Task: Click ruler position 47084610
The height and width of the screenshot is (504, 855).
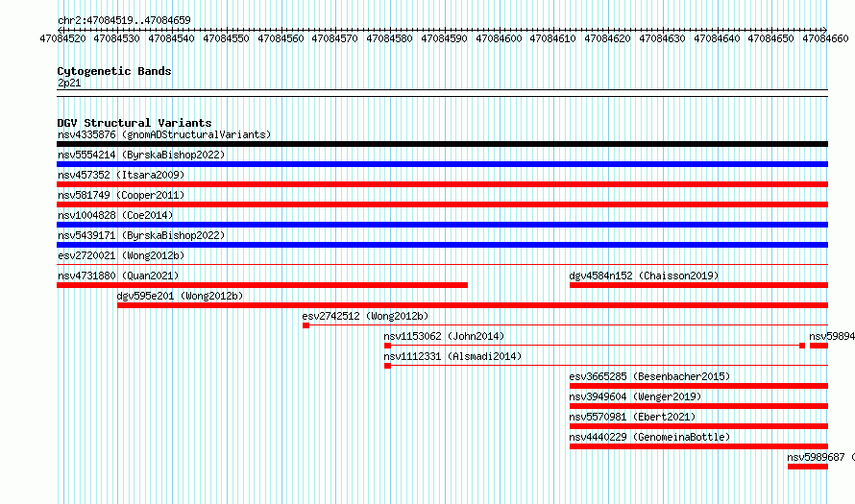Action: point(553,38)
